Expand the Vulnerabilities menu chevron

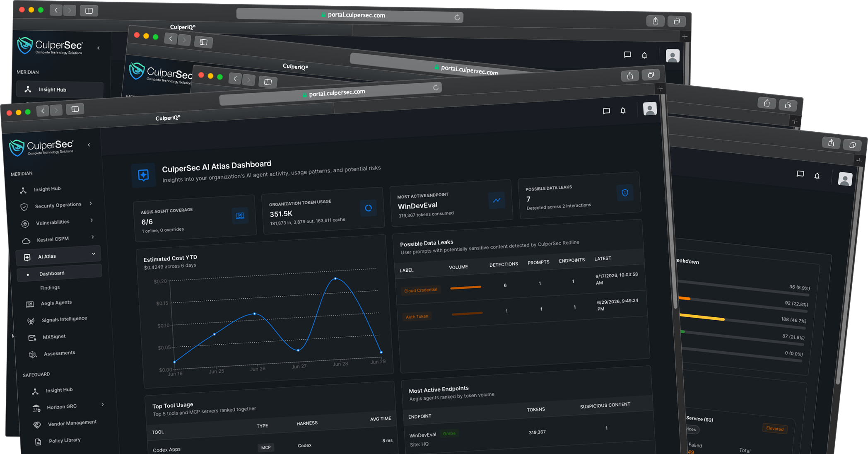92,220
